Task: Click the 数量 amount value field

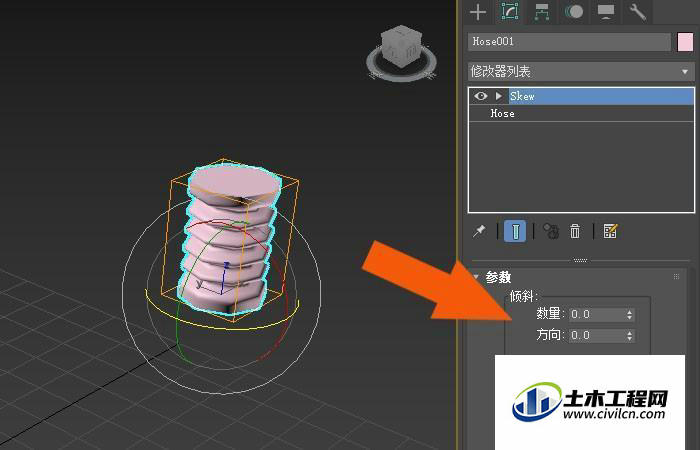Action: (x=597, y=314)
